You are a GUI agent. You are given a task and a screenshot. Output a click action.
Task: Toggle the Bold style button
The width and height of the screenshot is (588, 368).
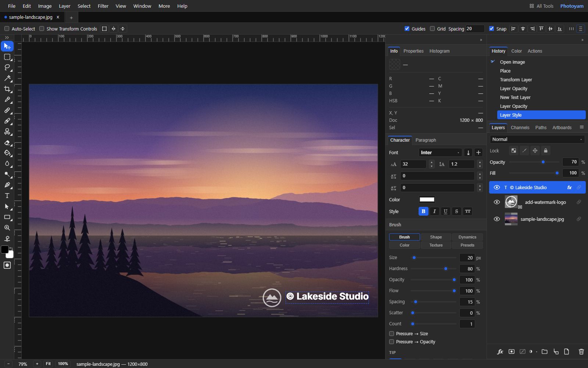(x=423, y=211)
